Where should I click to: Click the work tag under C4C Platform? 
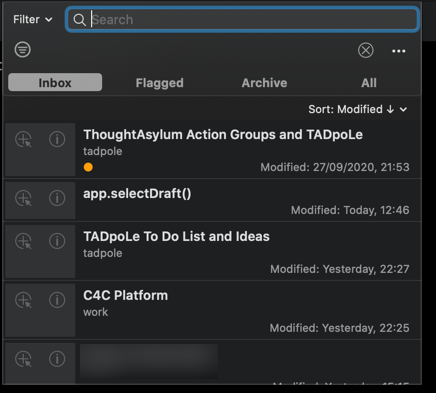point(96,312)
